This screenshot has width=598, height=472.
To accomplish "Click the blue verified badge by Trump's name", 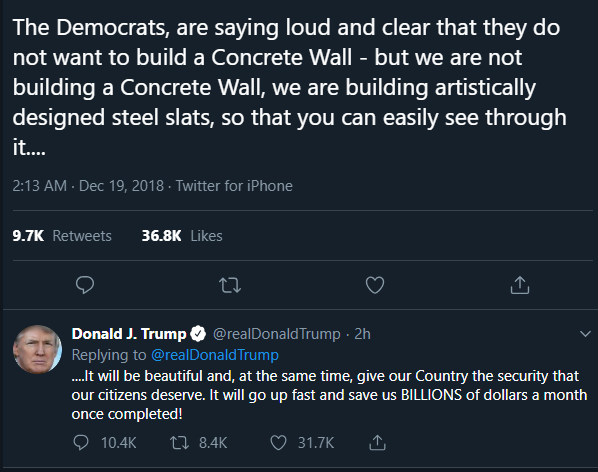I will (x=198, y=334).
